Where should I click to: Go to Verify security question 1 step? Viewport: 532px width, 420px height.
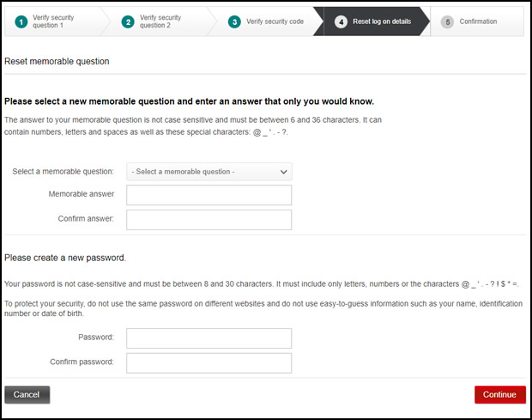tap(53, 21)
